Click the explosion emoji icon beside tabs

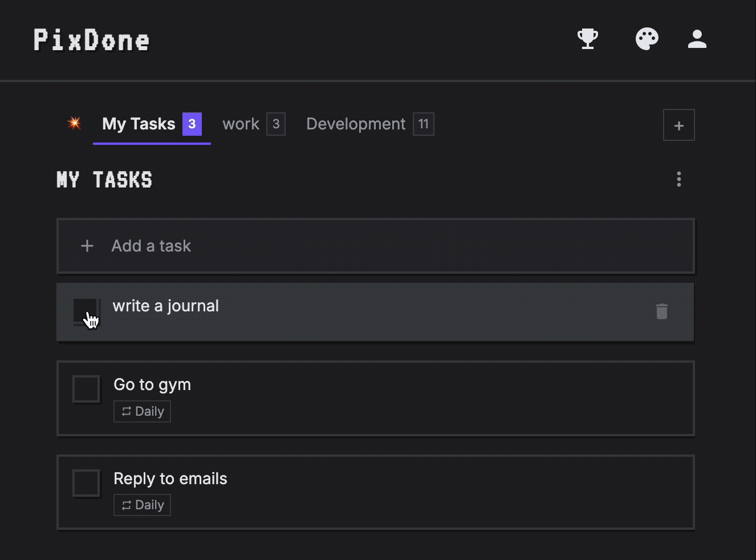74,123
